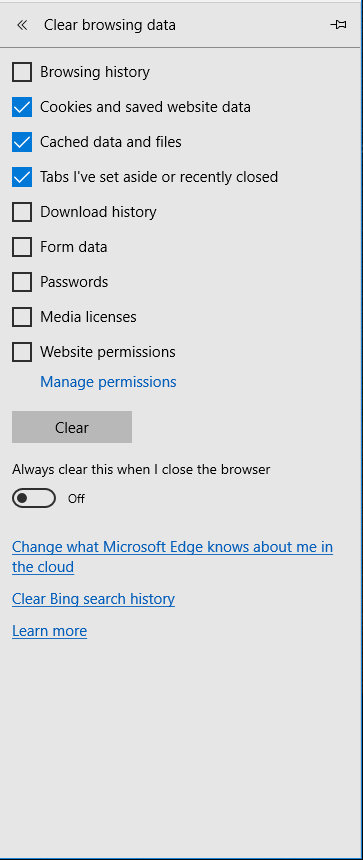Click the Clear button
Image resolution: width=363 pixels, height=860 pixels.
[x=72, y=427]
